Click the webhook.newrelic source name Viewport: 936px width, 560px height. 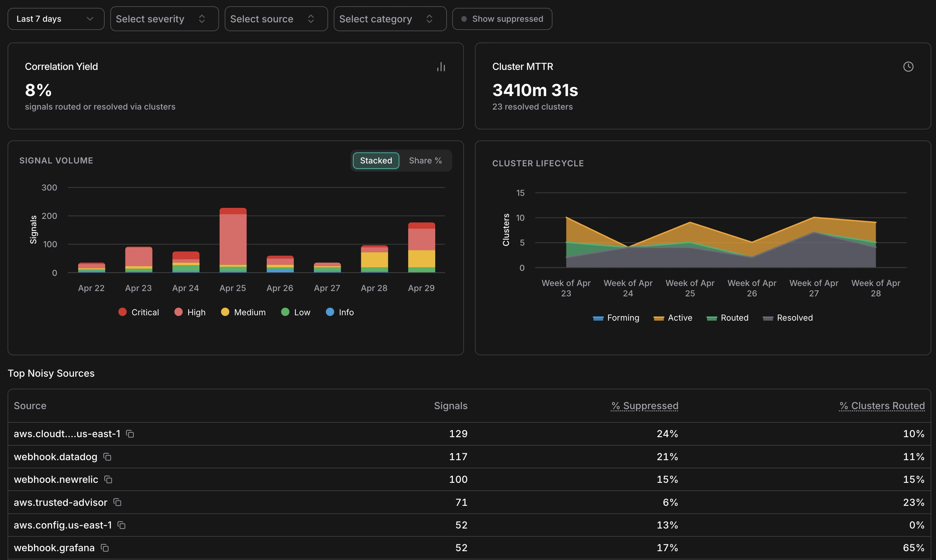56,480
